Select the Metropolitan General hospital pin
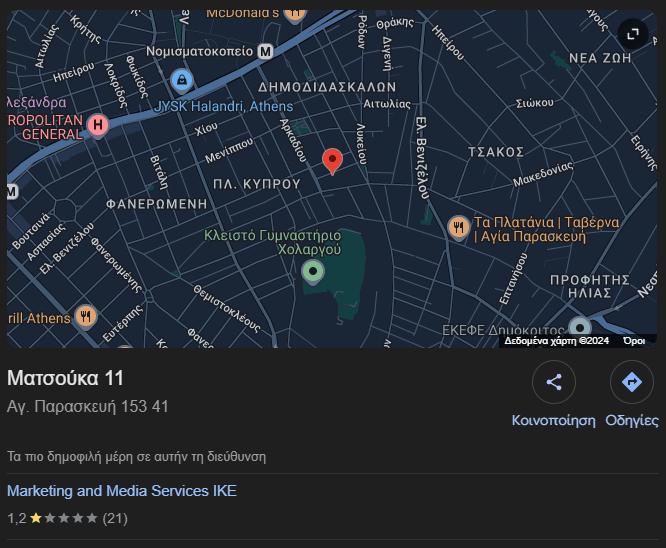Image resolution: width=666 pixels, height=548 pixels. (98, 126)
